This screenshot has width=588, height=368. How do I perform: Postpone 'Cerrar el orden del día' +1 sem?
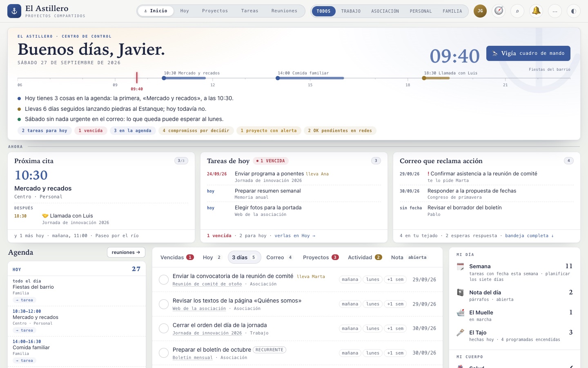(395, 328)
